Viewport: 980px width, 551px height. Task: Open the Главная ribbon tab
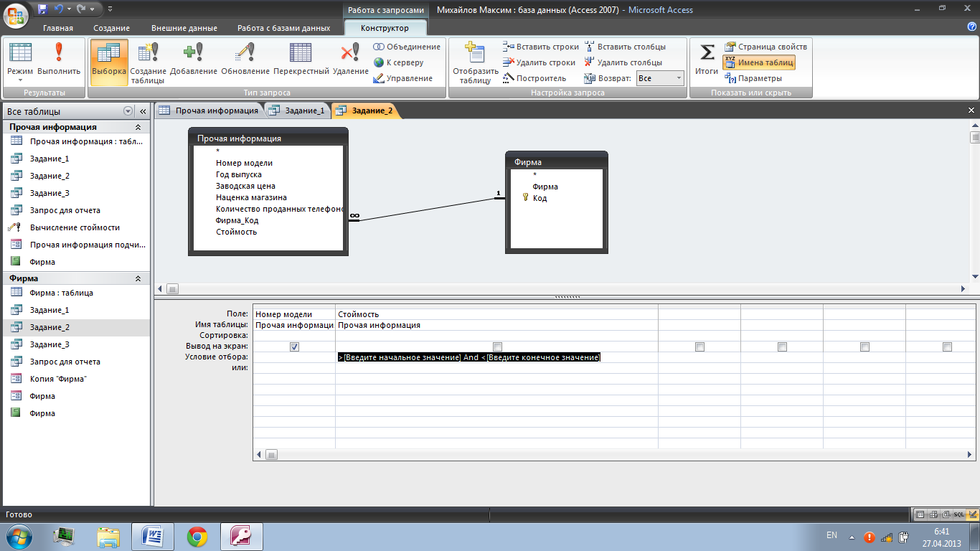[58, 28]
